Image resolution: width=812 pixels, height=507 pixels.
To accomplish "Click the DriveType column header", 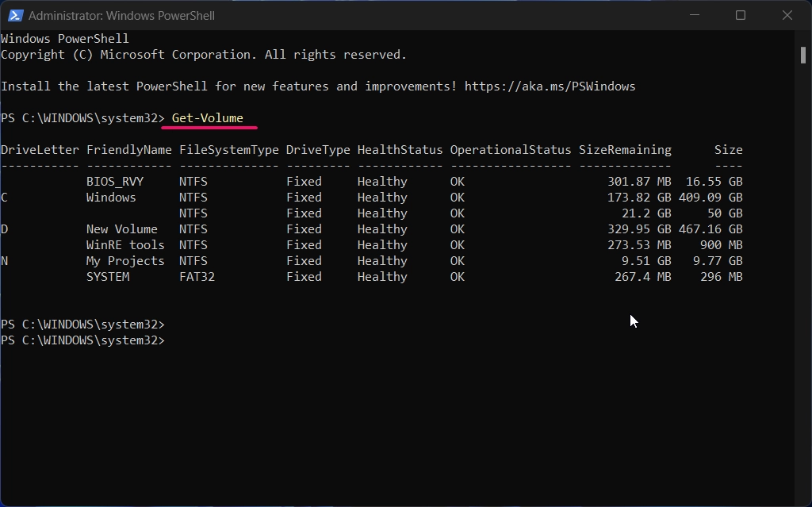I will [318, 150].
